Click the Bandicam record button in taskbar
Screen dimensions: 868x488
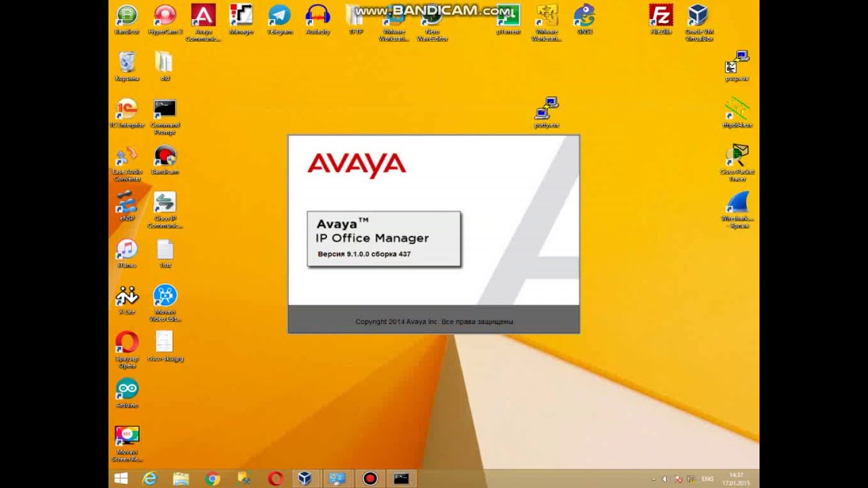click(370, 479)
